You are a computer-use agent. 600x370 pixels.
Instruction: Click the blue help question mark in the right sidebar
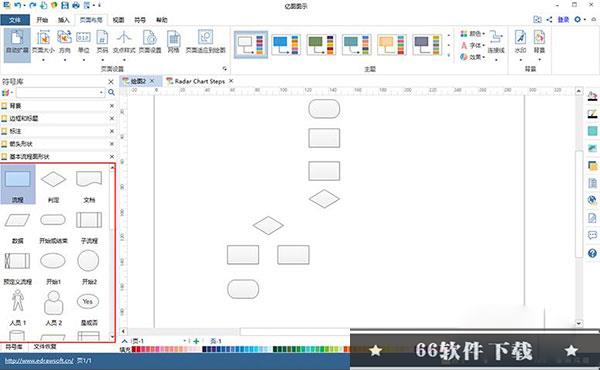[592, 253]
